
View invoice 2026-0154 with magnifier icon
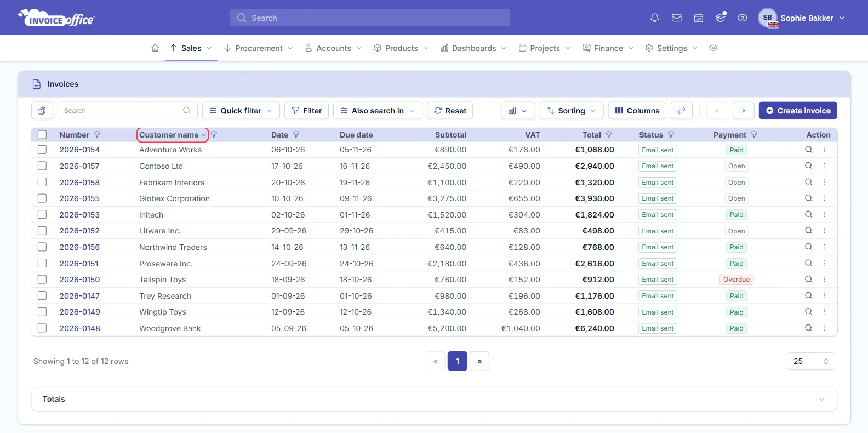808,150
